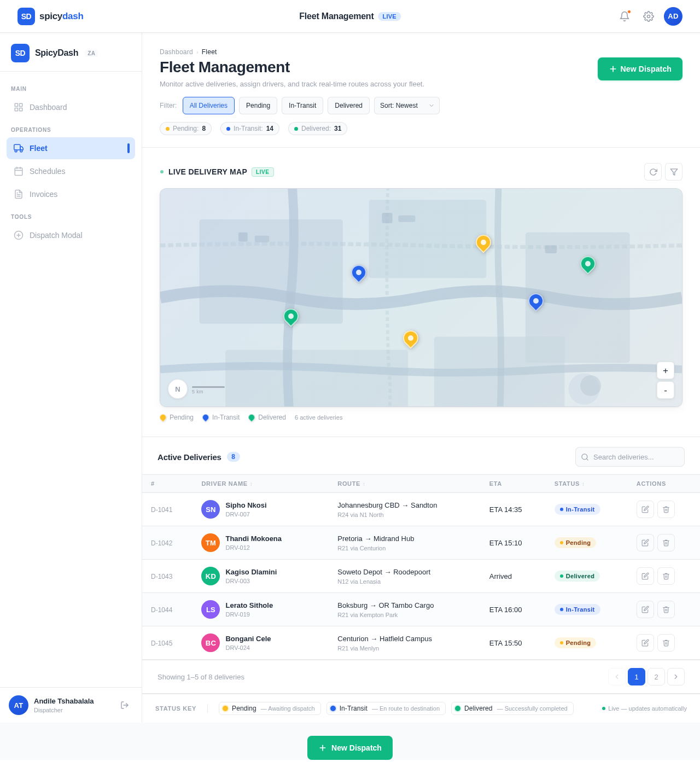Zoom in on the map
The width and height of the screenshot is (700, 773).
665,370
